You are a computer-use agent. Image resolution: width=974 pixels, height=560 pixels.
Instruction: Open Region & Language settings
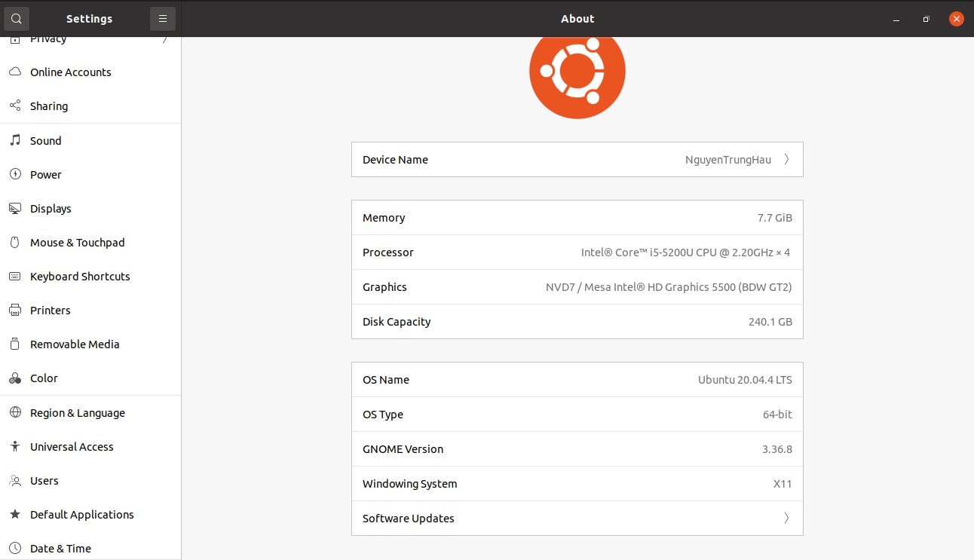coord(90,413)
